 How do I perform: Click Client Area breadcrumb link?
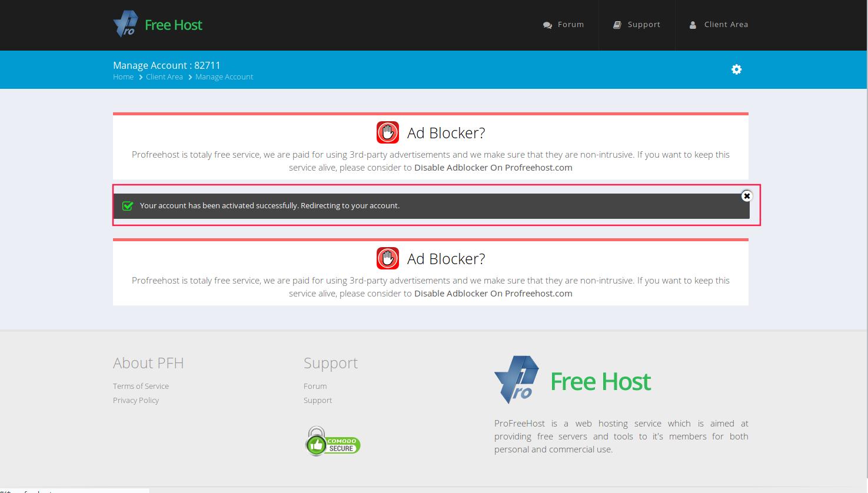pyautogui.click(x=164, y=77)
